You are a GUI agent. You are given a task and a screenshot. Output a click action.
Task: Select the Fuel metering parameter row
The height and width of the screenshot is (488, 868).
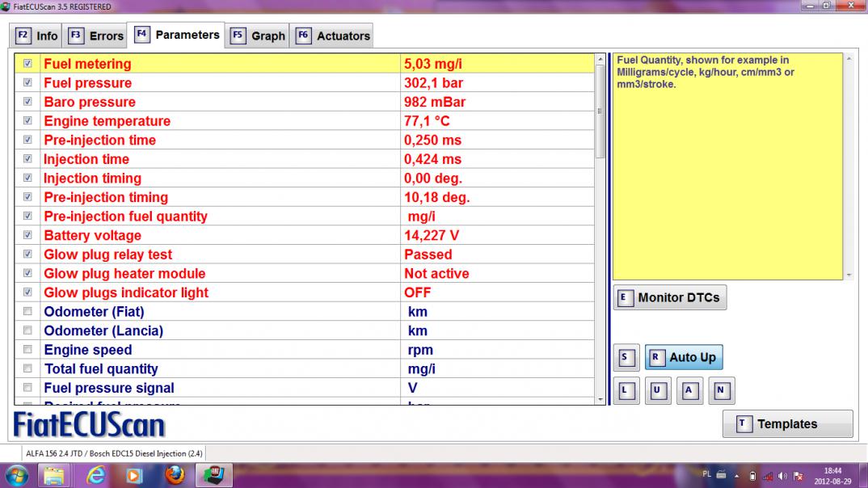point(305,64)
